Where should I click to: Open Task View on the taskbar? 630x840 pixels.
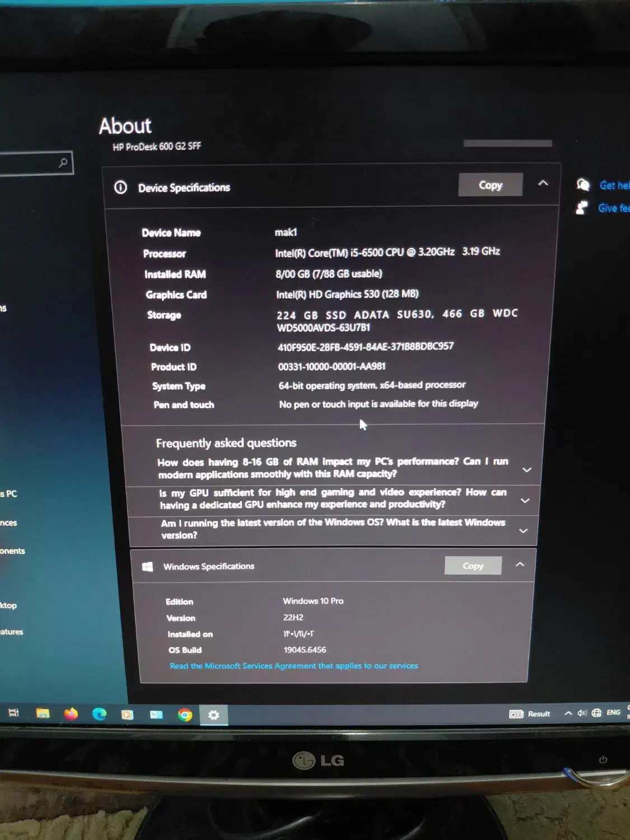click(x=14, y=712)
